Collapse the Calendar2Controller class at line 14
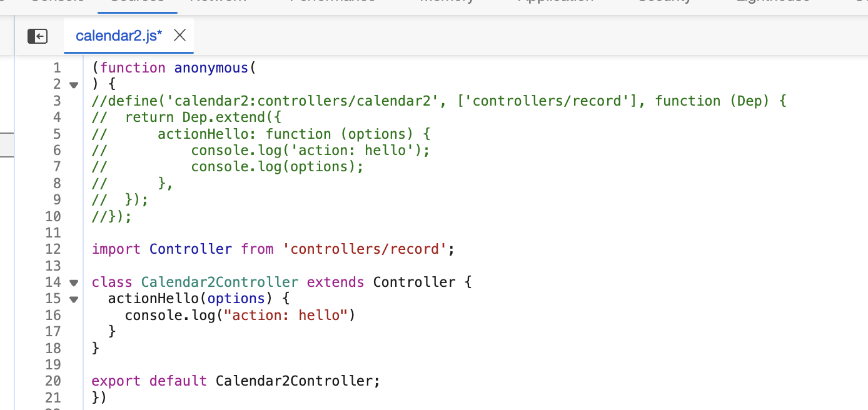This screenshot has width=868, height=410. tap(74, 282)
